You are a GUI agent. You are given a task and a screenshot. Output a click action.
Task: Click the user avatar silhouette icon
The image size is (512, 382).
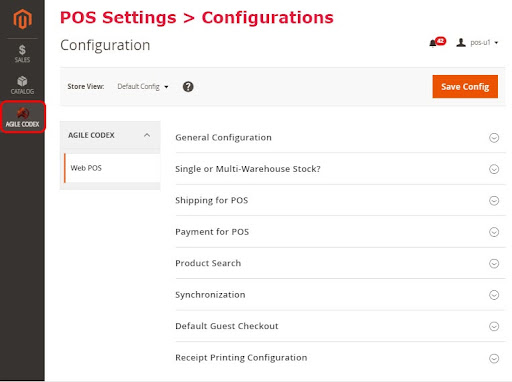[461, 42]
